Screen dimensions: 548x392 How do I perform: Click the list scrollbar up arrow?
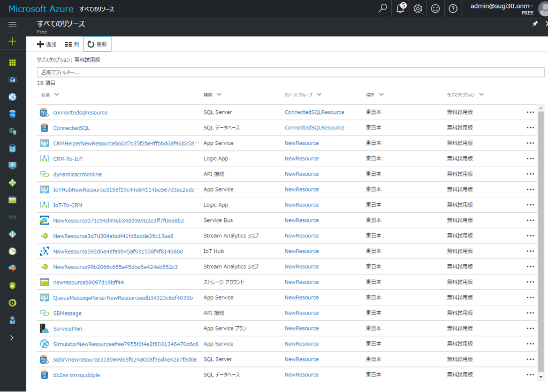click(541, 109)
